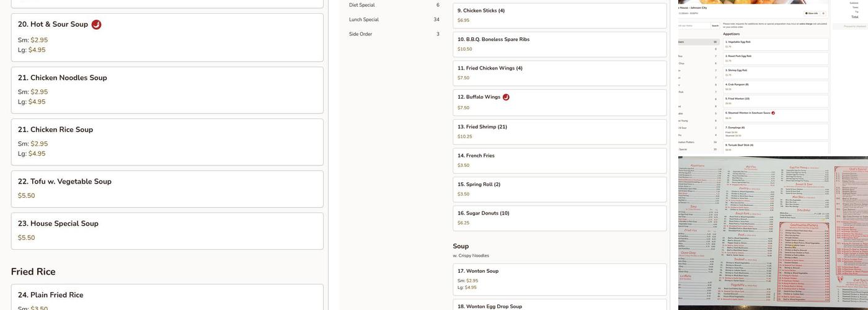Add B.B.Q. Boneless Spare Ribs item
Screen dimensions: 868x310
tap(559, 44)
